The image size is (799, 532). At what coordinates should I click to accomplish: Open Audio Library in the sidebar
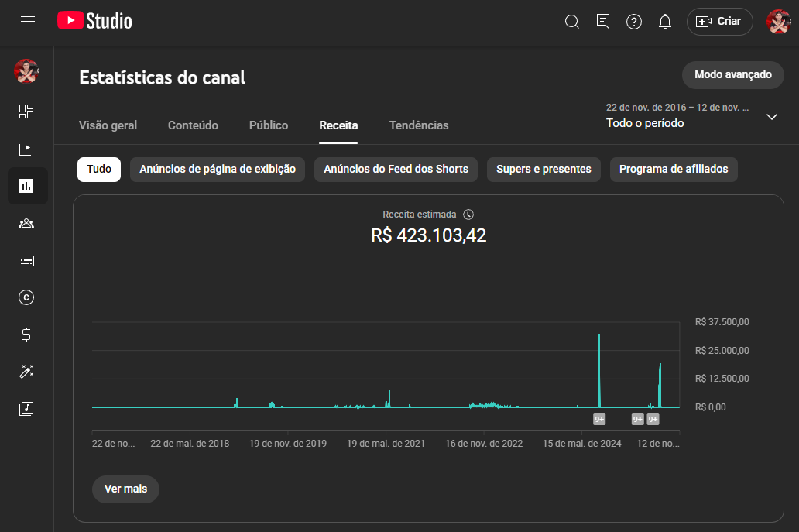pos(26,408)
